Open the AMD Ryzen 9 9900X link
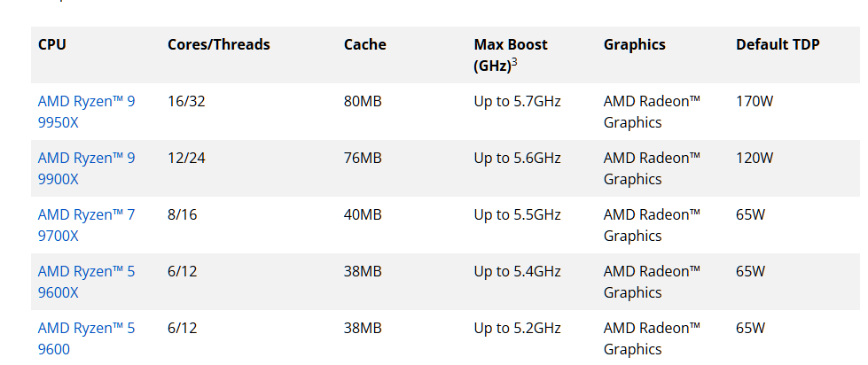 pos(86,168)
